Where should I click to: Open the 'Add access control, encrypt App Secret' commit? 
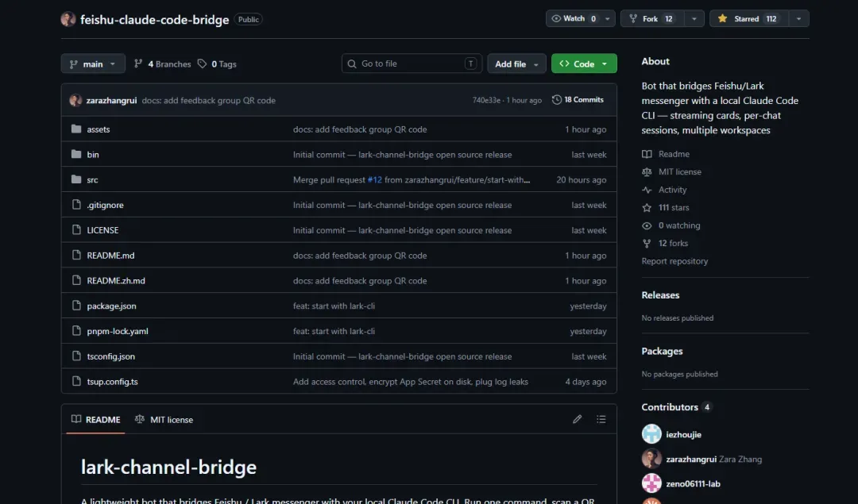coord(411,381)
